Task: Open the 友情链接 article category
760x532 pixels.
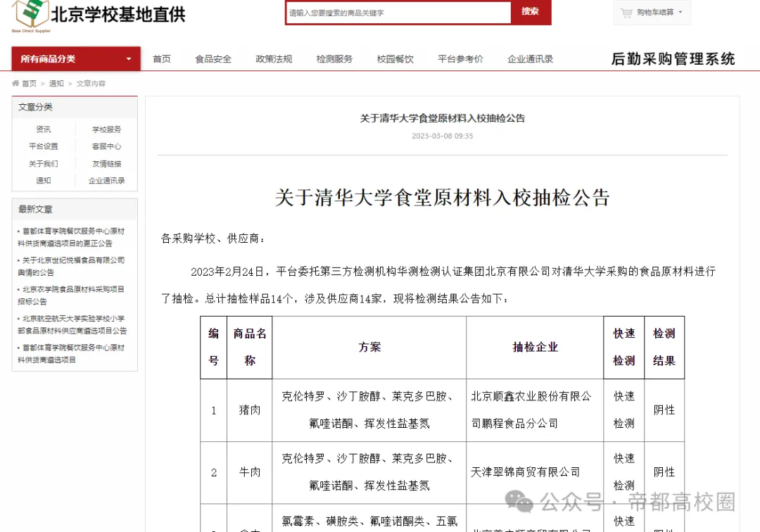Action: click(x=107, y=164)
